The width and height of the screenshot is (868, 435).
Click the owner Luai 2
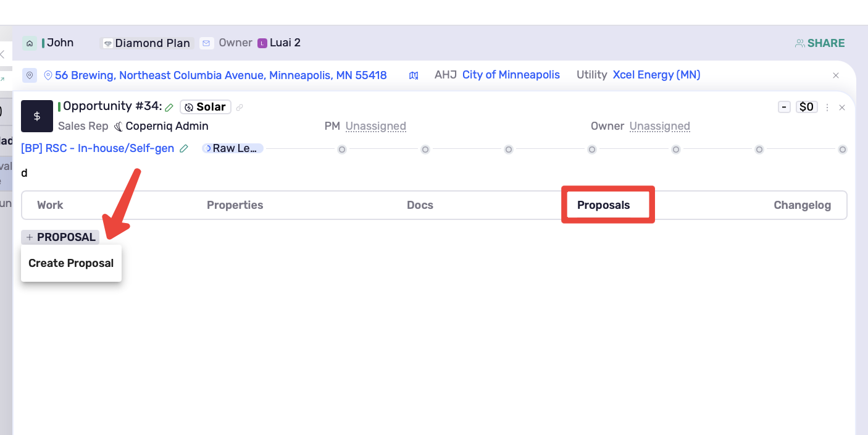[x=285, y=43]
